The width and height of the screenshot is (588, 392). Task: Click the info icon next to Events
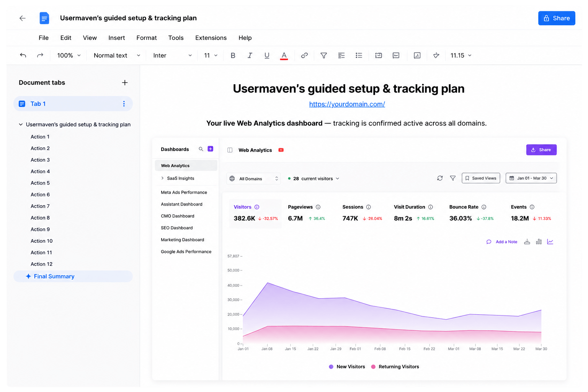(x=532, y=207)
